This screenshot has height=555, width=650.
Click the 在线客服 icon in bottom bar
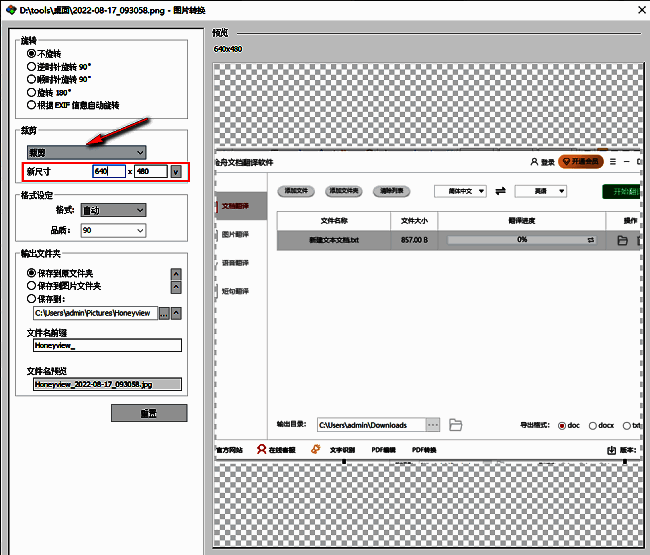pyautogui.click(x=262, y=450)
